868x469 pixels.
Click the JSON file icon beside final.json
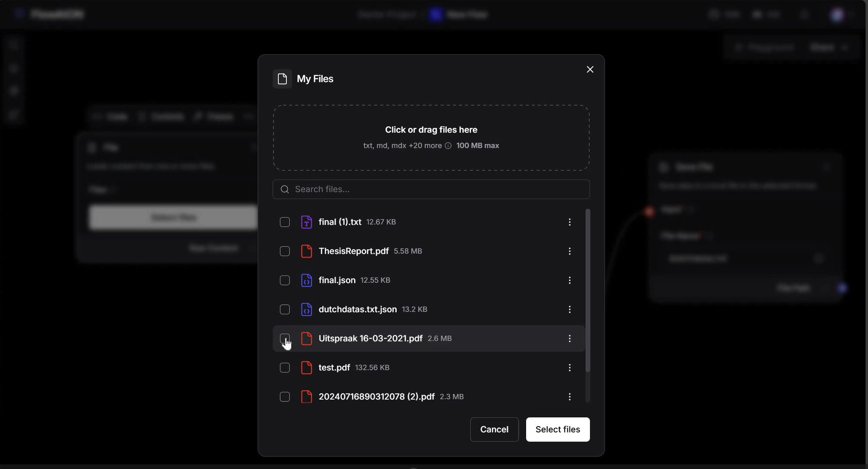click(x=307, y=280)
